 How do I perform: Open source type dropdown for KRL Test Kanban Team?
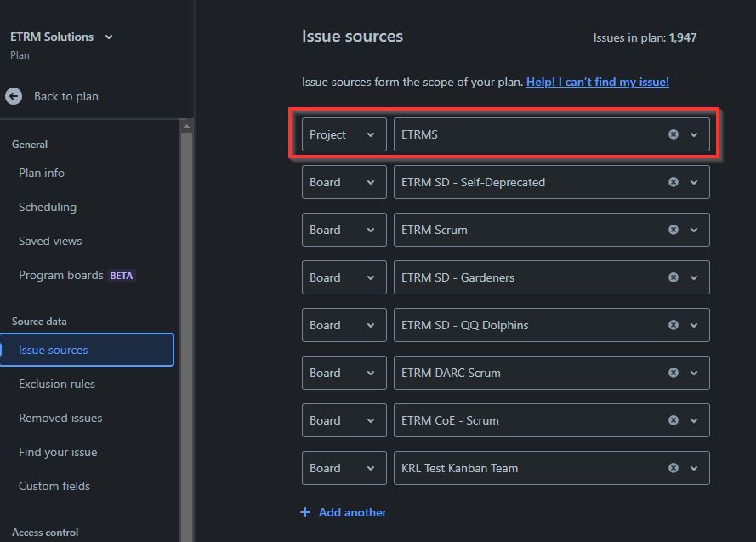(x=344, y=468)
